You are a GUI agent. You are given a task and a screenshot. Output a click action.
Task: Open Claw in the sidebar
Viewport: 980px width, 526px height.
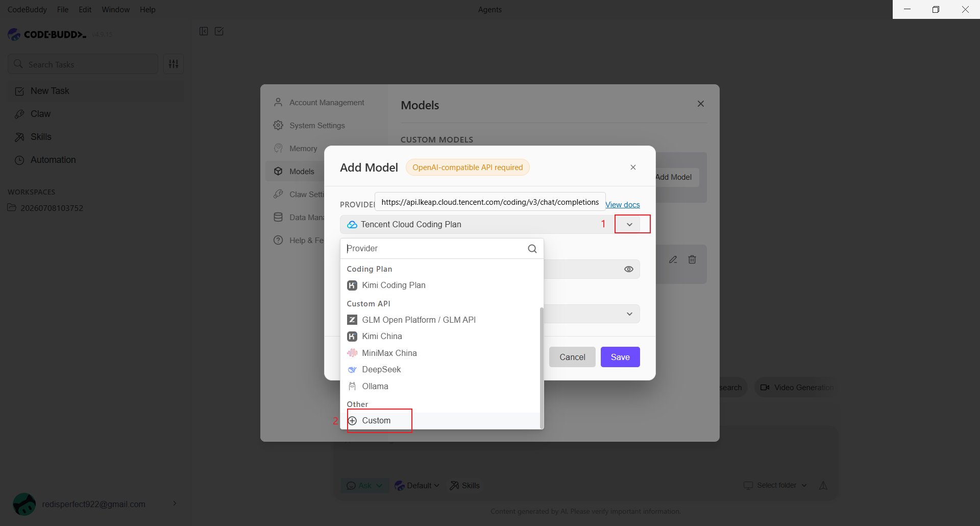[96, 114]
